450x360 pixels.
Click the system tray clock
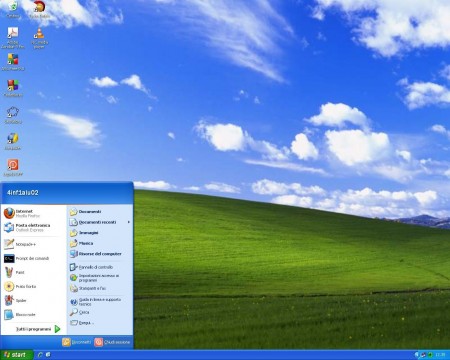pos(440,355)
